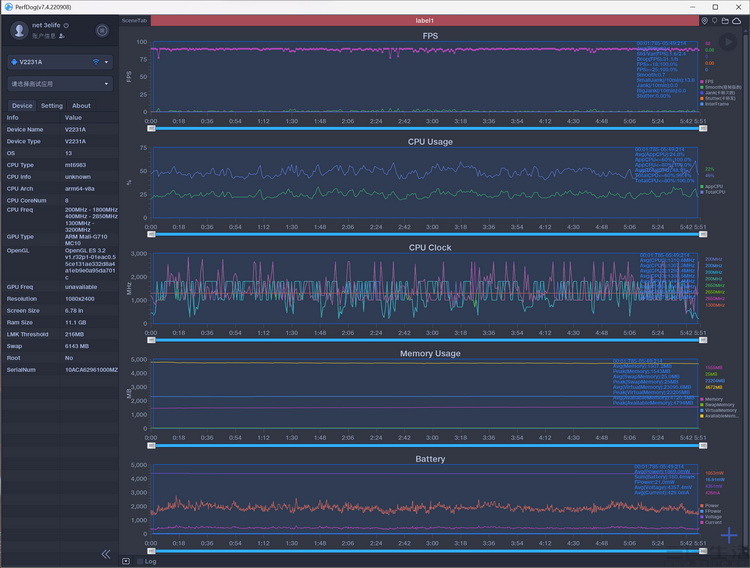This screenshot has height=568, width=750.
Task: Click the Memory Usage chart right range handle
Action: pos(703,445)
